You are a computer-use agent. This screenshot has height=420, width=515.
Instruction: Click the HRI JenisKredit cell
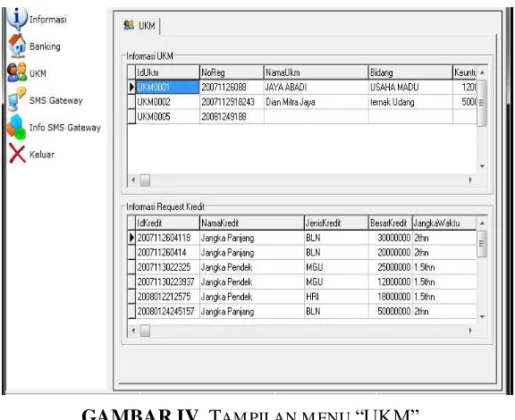click(x=336, y=297)
